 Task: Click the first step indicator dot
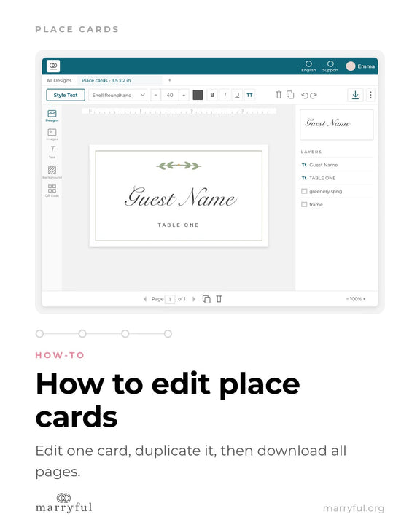pyautogui.click(x=39, y=334)
